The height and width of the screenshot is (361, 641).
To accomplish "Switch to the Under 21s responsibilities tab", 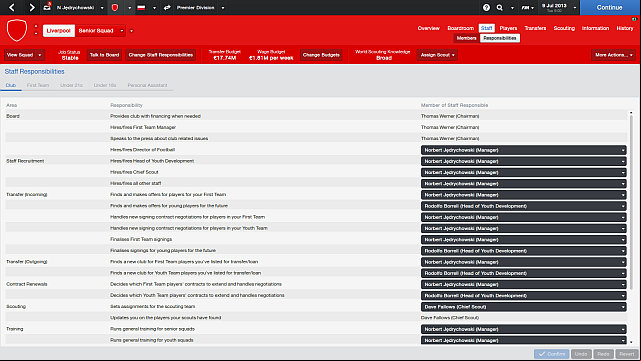I will [72, 85].
